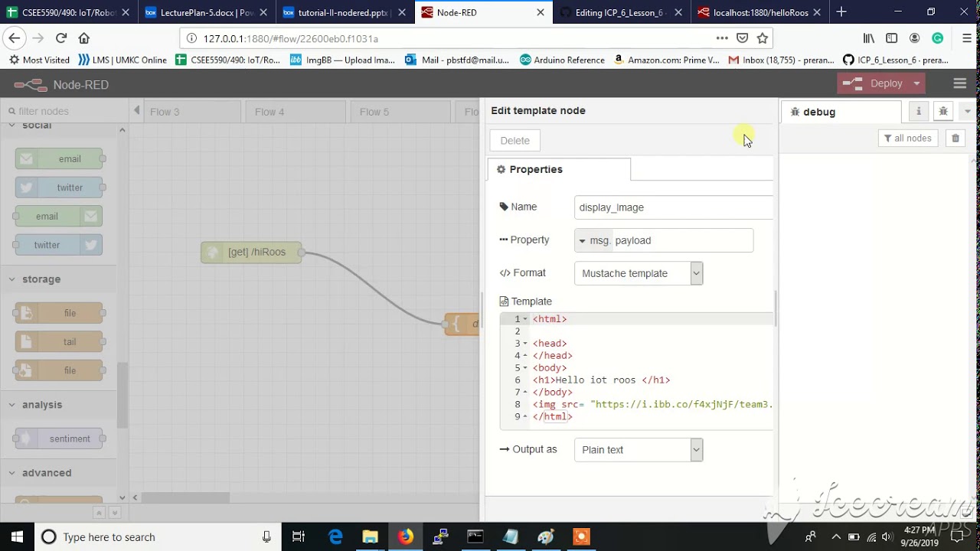Open the Arduino Reference bookmark
980x551 pixels.
click(561, 60)
